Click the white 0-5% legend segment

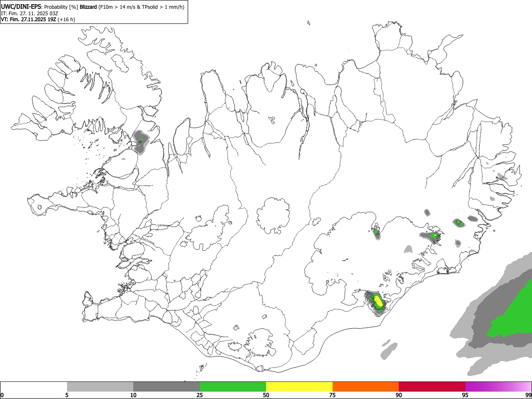pyautogui.click(x=34, y=387)
